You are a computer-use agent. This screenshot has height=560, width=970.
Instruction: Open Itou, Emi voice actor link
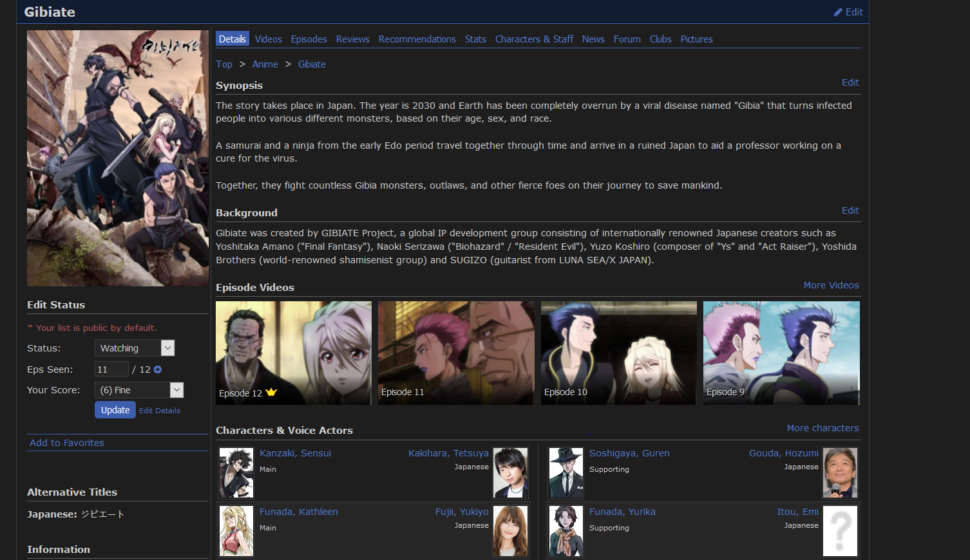coord(798,512)
